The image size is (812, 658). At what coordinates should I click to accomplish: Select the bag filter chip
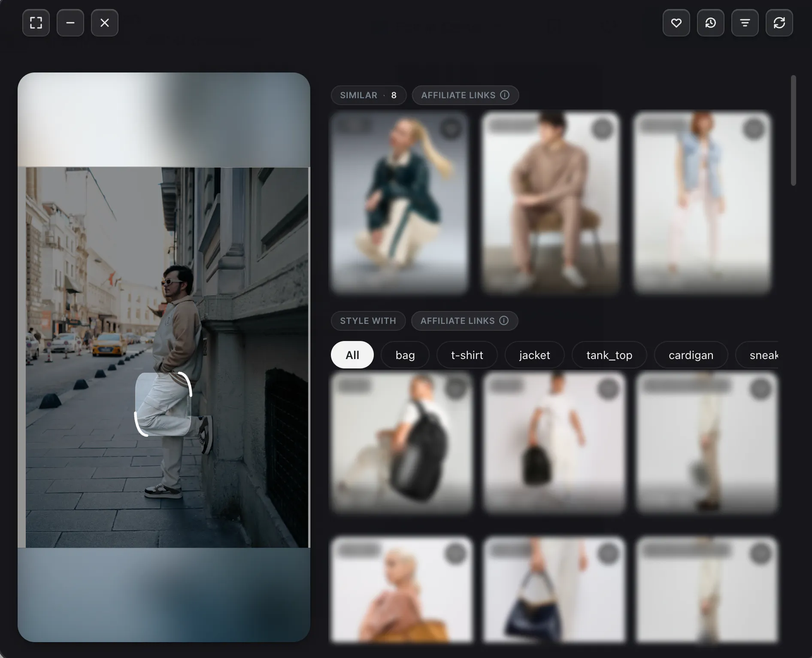(x=405, y=355)
